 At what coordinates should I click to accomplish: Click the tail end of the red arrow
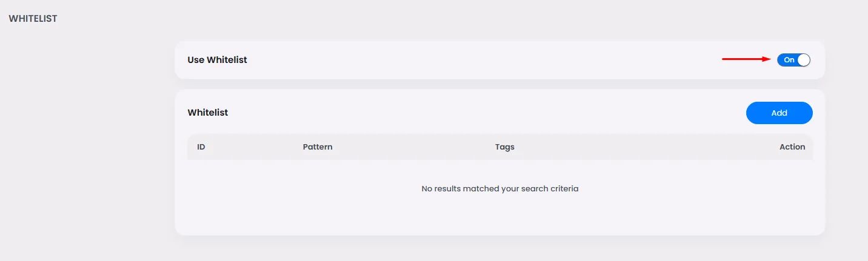click(724, 59)
